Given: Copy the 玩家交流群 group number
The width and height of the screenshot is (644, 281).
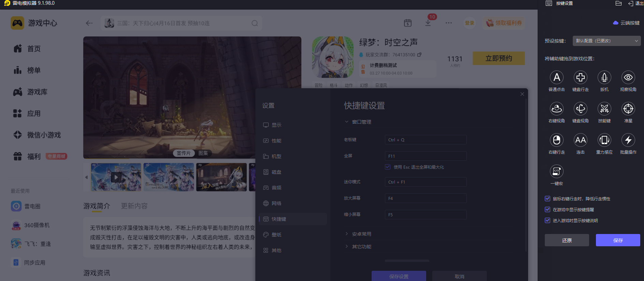Looking at the screenshot, I should (419, 54).
